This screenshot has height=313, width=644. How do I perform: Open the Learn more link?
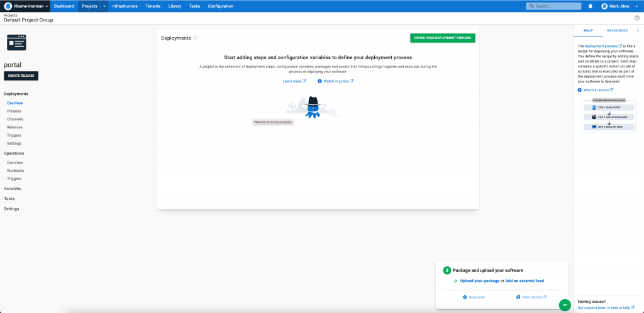pos(294,81)
